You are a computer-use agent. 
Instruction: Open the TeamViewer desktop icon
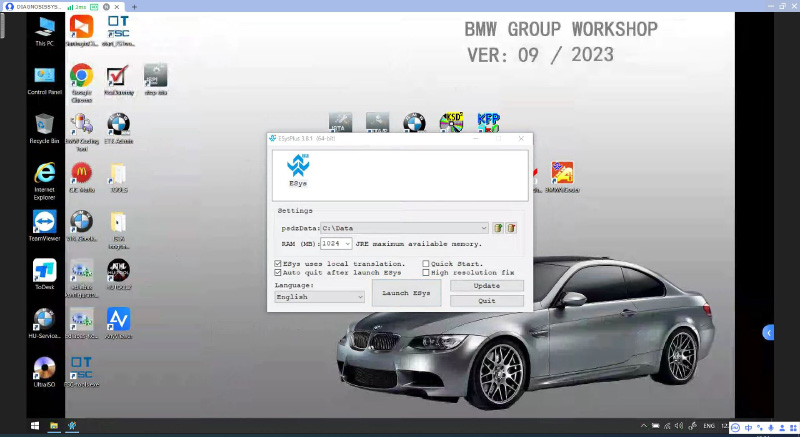(x=44, y=222)
